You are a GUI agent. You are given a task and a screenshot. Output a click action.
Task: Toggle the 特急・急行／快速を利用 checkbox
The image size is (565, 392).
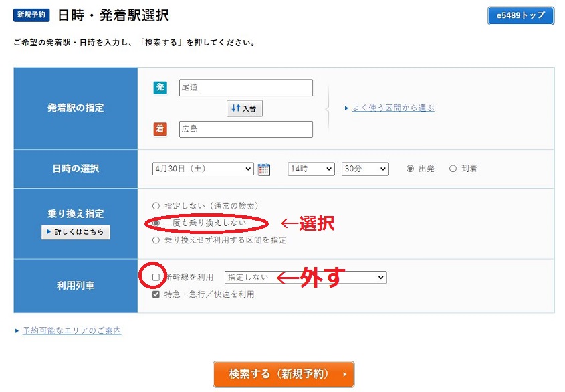tap(156, 294)
